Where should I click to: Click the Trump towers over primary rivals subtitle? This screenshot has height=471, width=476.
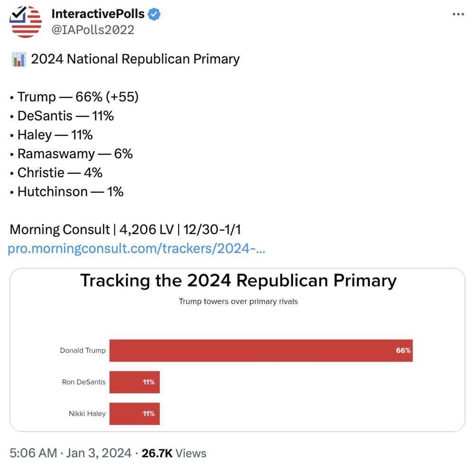tap(238, 301)
